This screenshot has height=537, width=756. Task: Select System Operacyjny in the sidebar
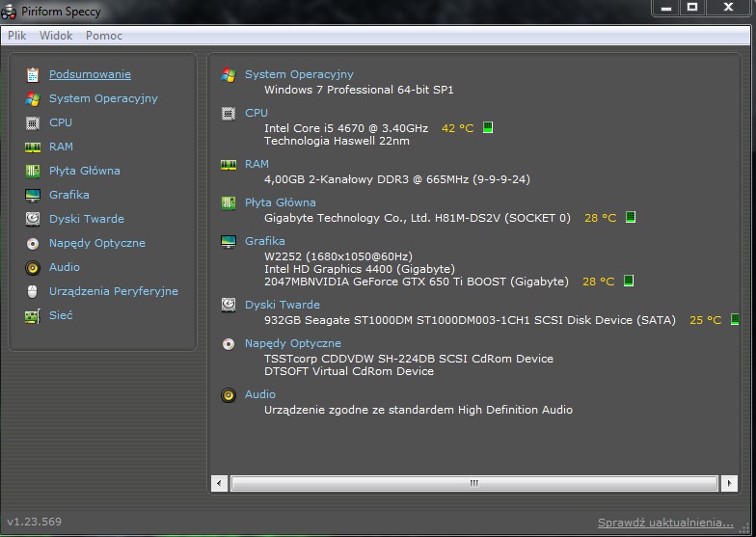[x=103, y=98]
